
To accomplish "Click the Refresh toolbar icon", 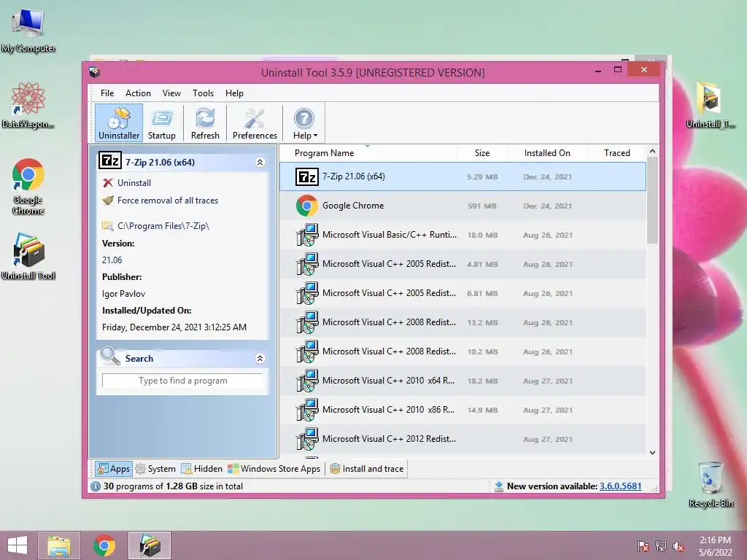I will tap(205, 122).
